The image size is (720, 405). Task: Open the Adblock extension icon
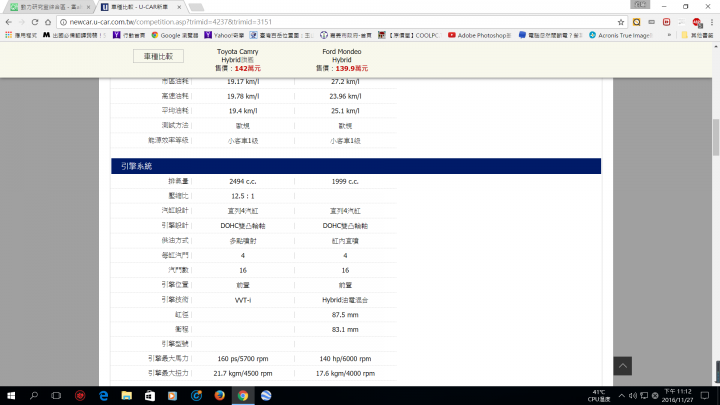pyautogui.click(x=697, y=22)
